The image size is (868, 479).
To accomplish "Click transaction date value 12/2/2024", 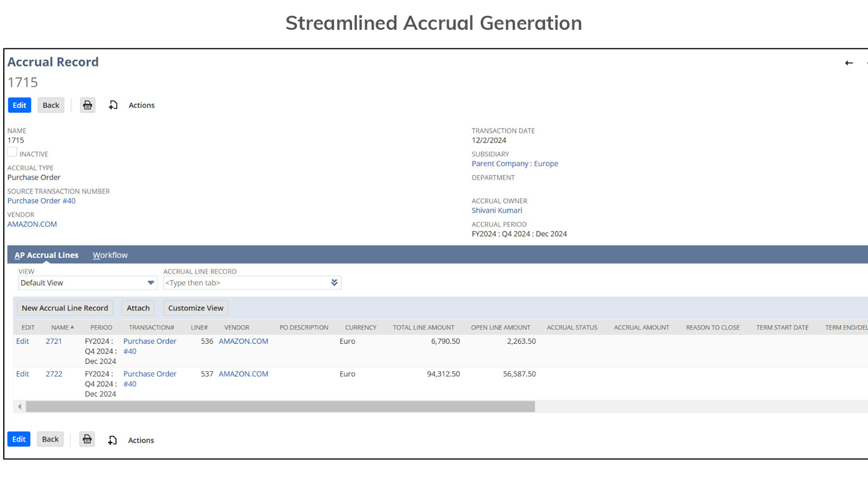I will pyautogui.click(x=489, y=140).
